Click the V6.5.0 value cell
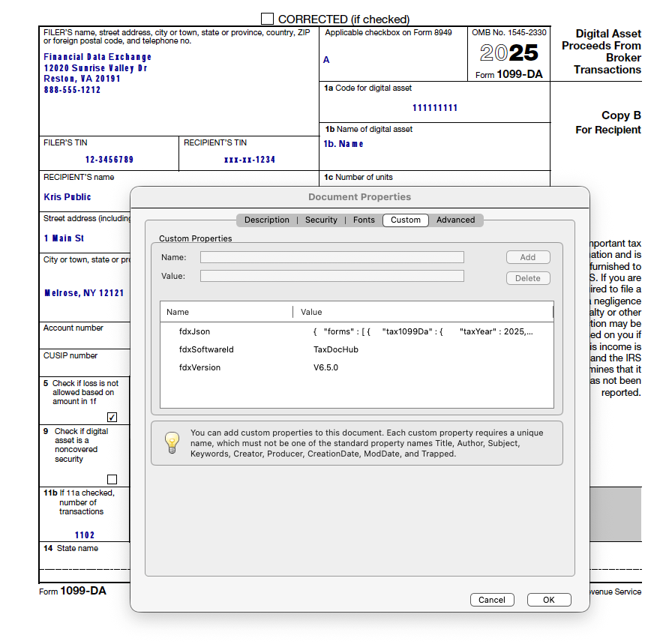Screen dimensions: 663x644 (x=325, y=367)
